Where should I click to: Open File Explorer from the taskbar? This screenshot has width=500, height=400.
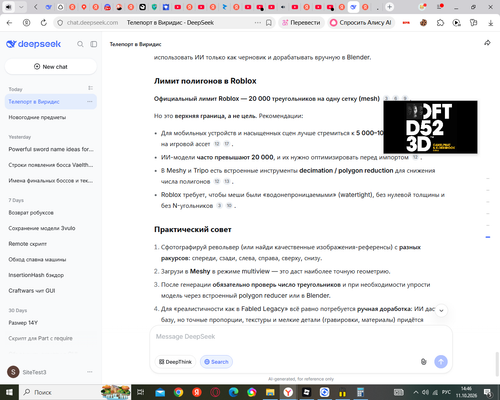tap(270, 392)
